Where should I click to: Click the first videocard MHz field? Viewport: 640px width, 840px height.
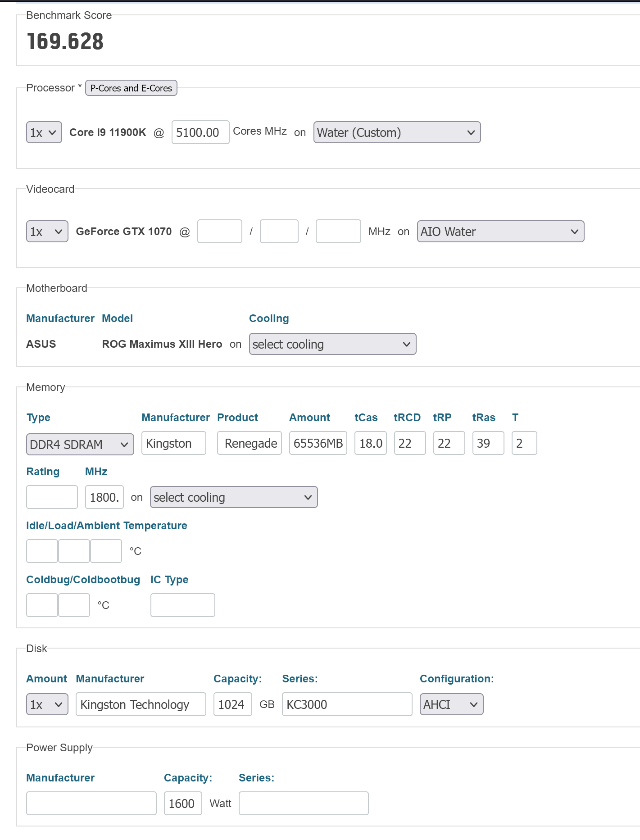pos(219,232)
